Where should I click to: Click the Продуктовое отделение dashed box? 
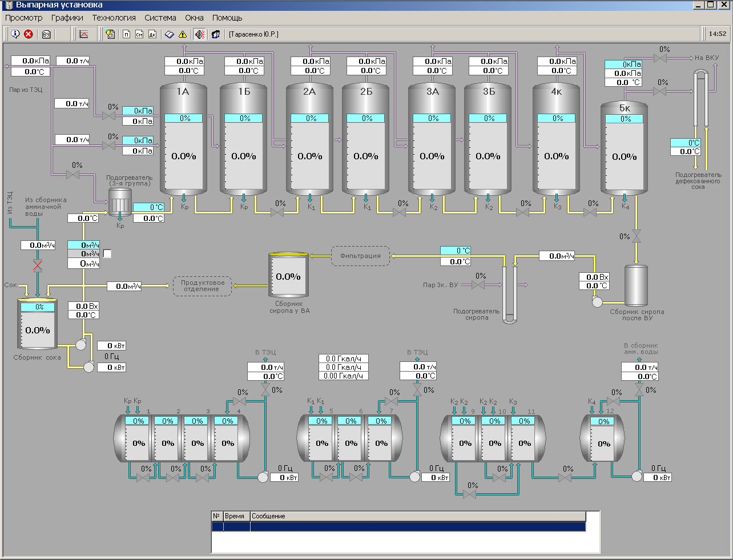(203, 285)
